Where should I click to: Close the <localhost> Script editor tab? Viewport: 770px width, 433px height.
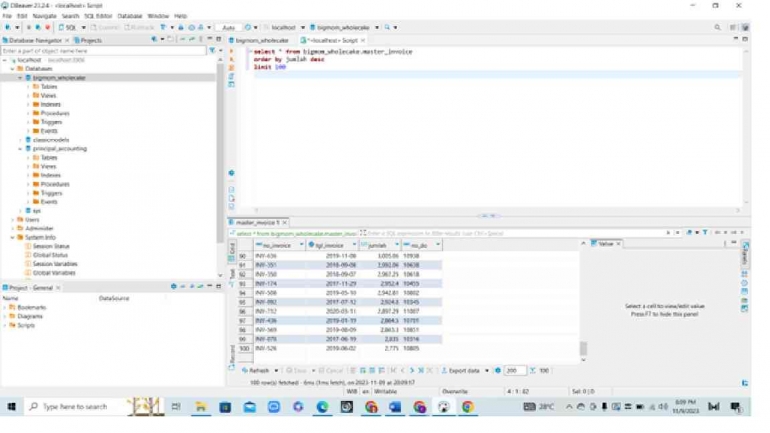click(363, 40)
